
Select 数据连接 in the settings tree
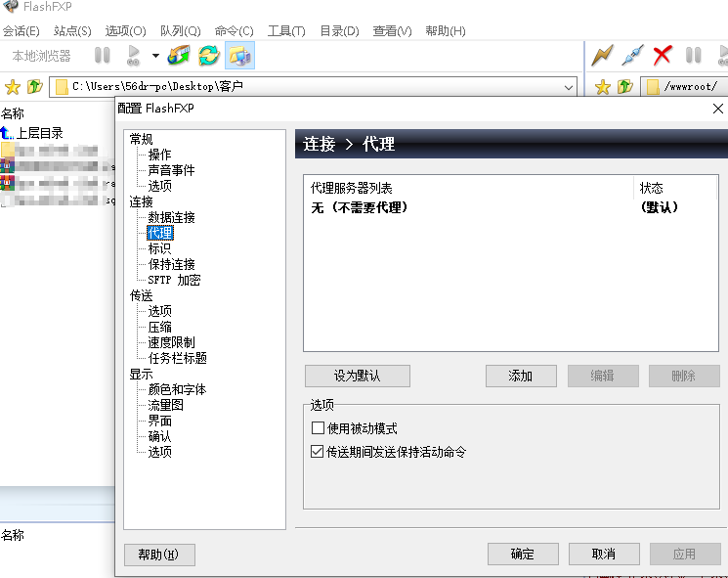click(x=171, y=217)
